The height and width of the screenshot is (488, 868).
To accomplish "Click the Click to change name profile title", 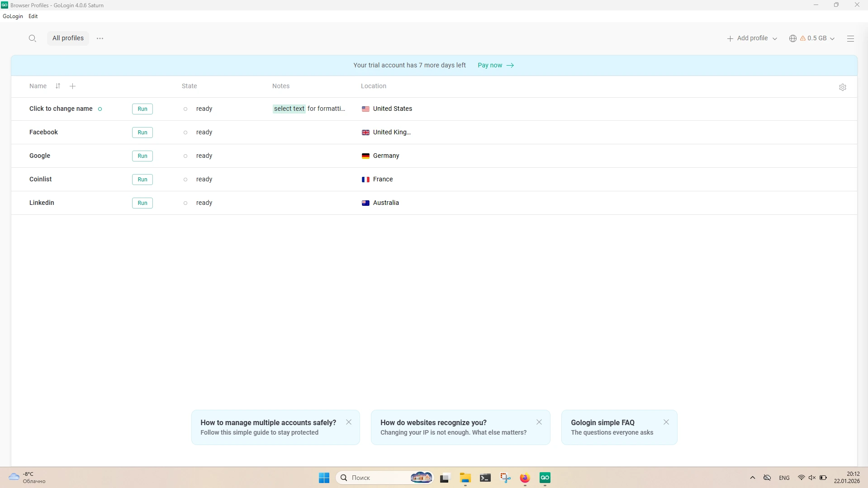I will (x=61, y=109).
